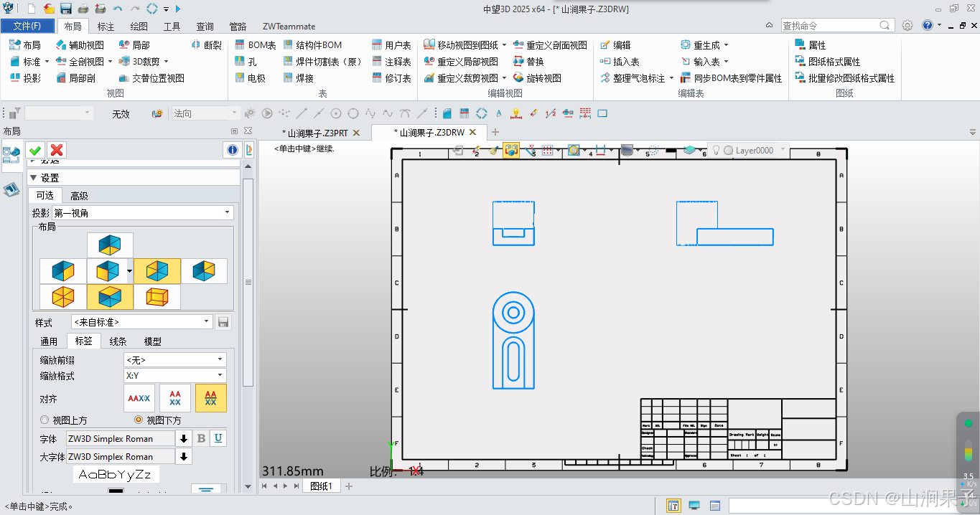Toggle underline U font button
The height and width of the screenshot is (515, 980).
pos(218,438)
